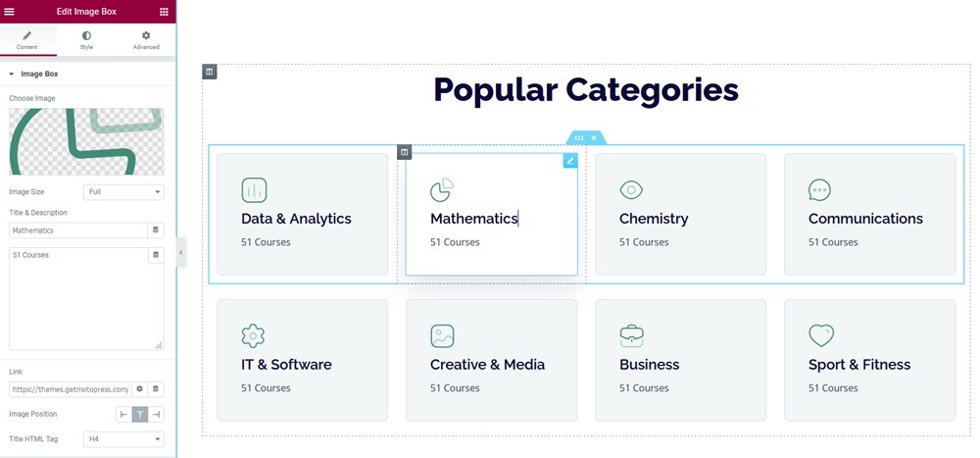980x458 pixels.
Task: Open the Image Size dropdown
Action: (x=123, y=192)
